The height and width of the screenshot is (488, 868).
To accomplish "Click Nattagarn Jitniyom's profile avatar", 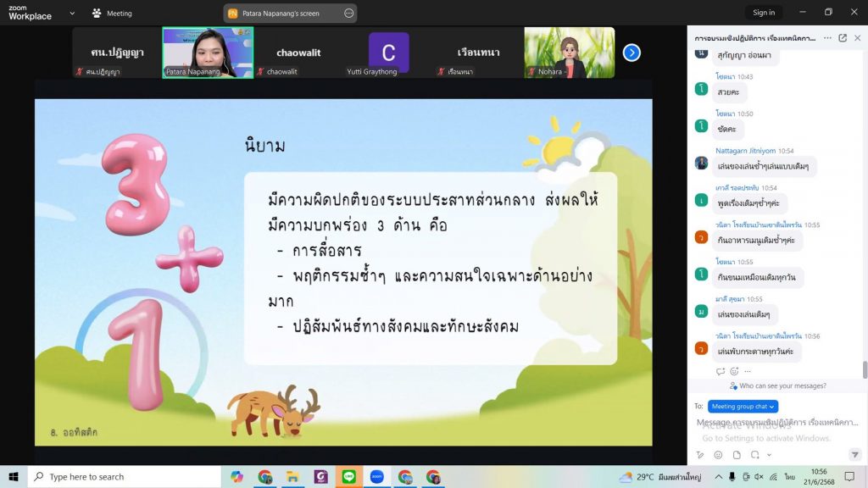I will coord(701,164).
